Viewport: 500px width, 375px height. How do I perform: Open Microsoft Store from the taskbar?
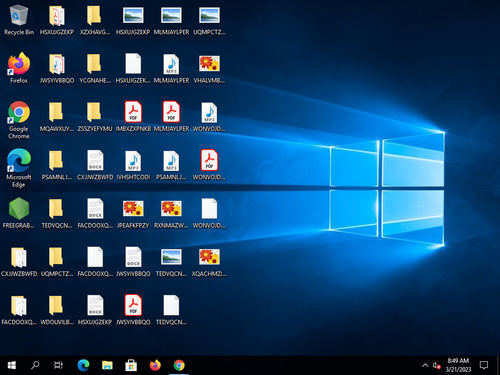[x=131, y=365]
